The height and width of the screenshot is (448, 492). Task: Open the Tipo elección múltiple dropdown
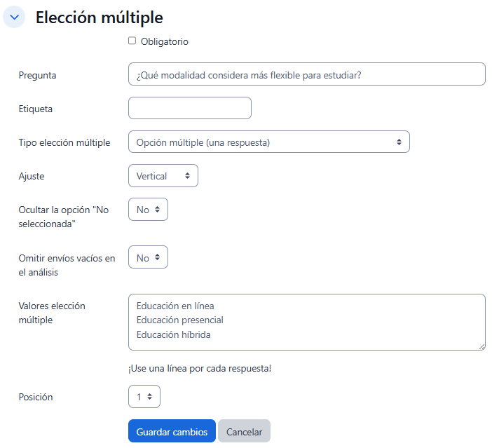tap(268, 142)
